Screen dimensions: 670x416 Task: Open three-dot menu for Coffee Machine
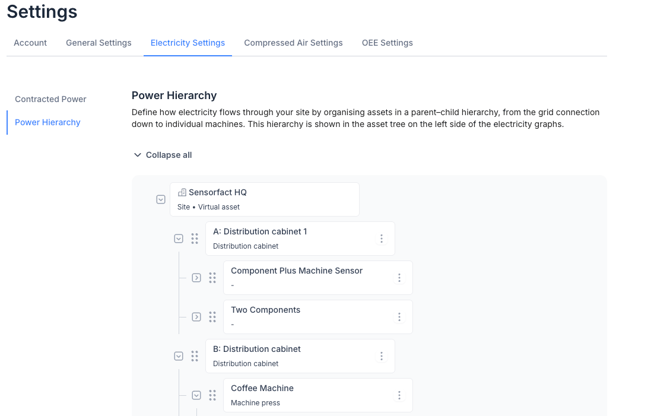pyautogui.click(x=399, y=395)
